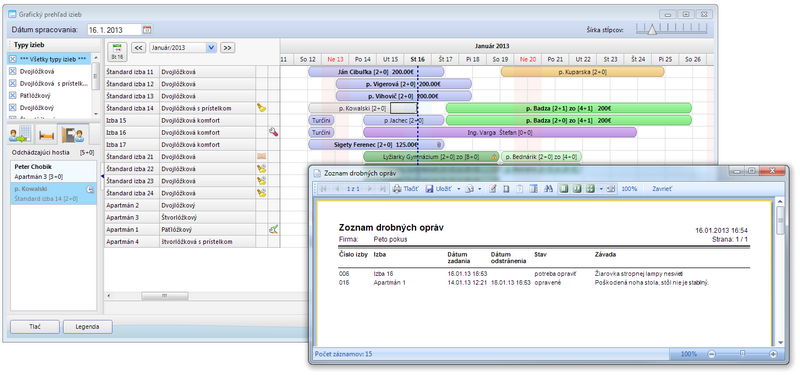Click the Uložiť floppy disk save icon
The width and height of the screenshot is (800, 377).
pyautogui.click(x=429, y=189)
